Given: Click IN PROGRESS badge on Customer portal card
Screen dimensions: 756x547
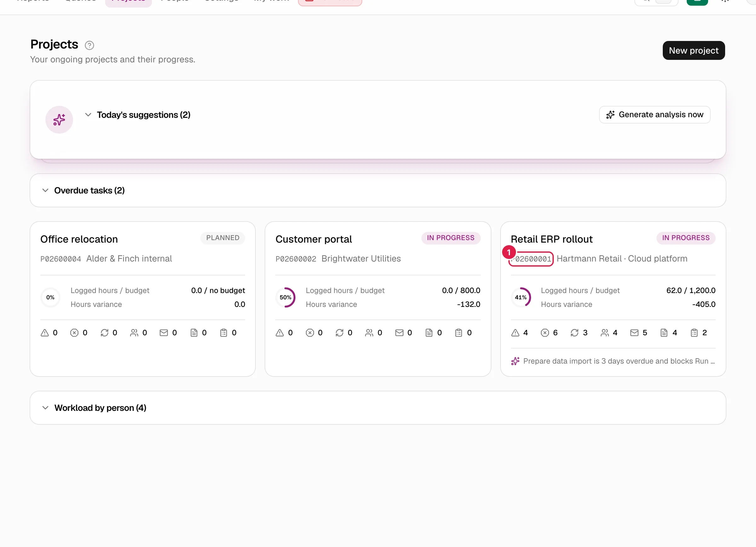Looking at the screenshot, I should pos(451,238).
